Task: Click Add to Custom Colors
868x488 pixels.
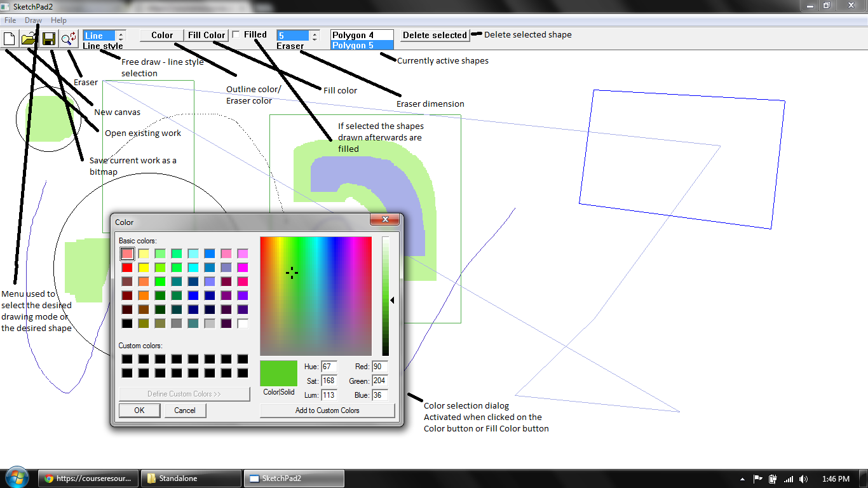Action: point(327,410)
